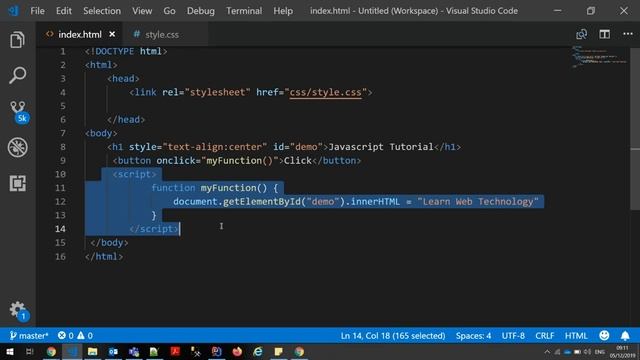Click line number 14 in gutter
Viewport: 640px width, 360px height.
(60, 229)
